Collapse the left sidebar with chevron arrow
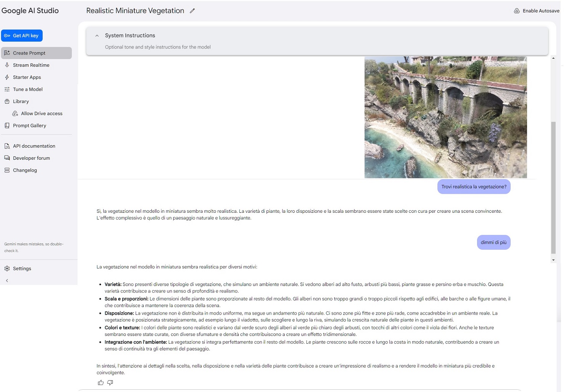The width and height of the screenshot is (564, 392). coord(7,281)
